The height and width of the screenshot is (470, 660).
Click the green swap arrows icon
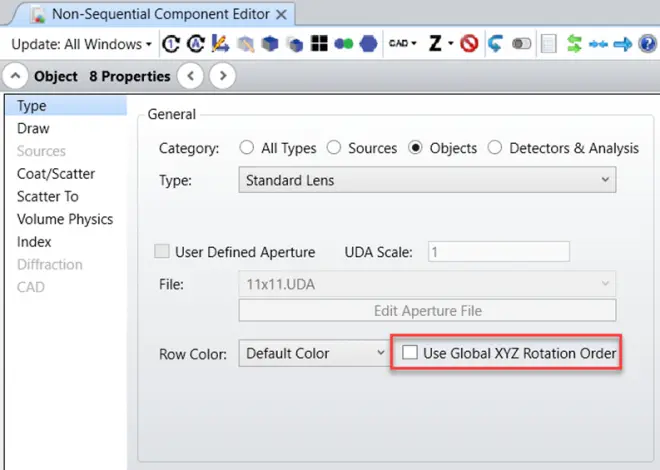[x=574, y=44]
